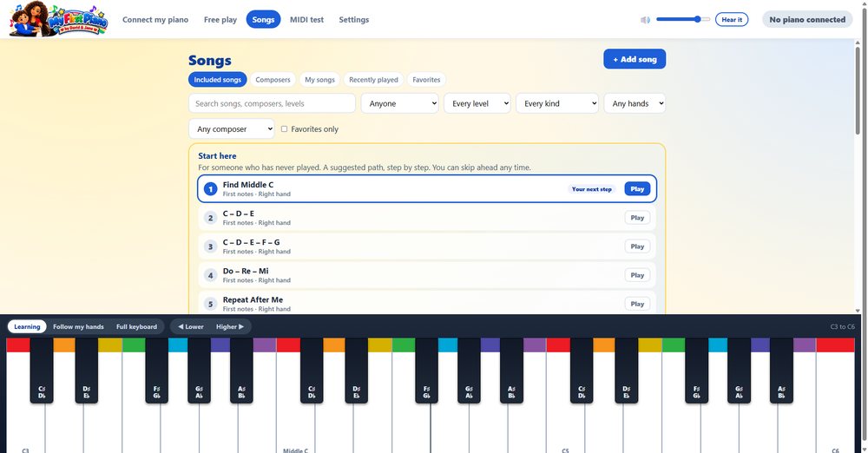Mute sound with the speaker icon
Screen dimensions: 868x453
tap(646, 20)
